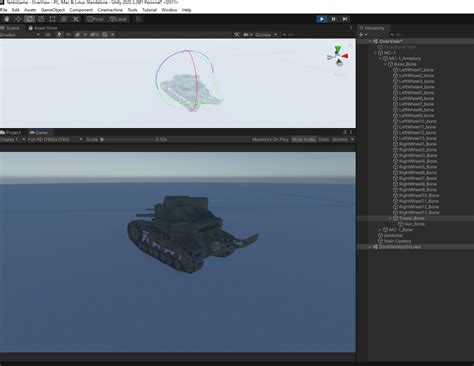Viewport: 474px width, 366px height.
Task: Open the File menu
Action: pyautogui.click(x=3, y=10)
